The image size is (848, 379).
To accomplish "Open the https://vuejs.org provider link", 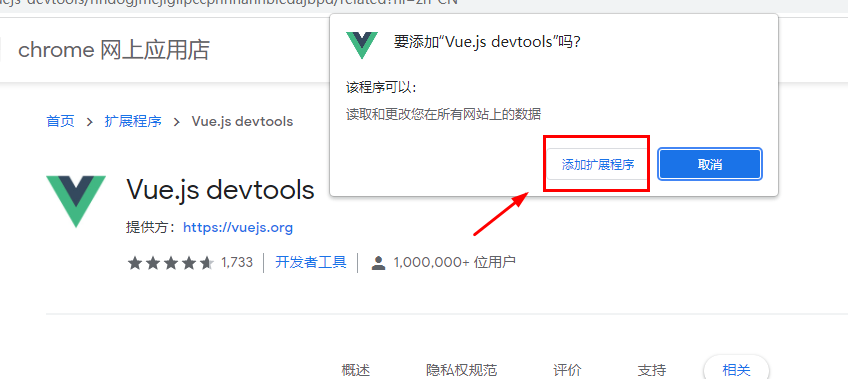I will tap(238, 228).
